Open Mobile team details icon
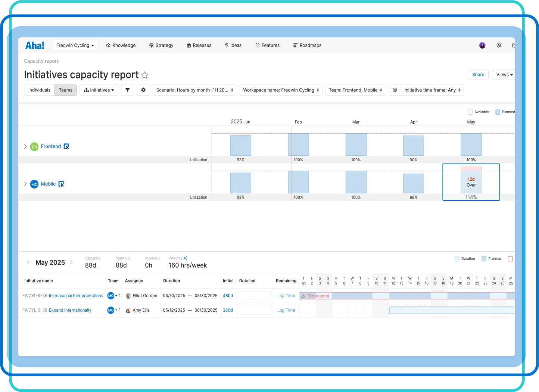 [x=61, y=184]
